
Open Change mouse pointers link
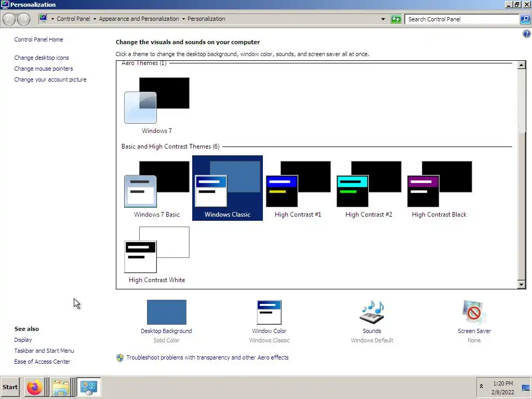[x=44, y=69]
